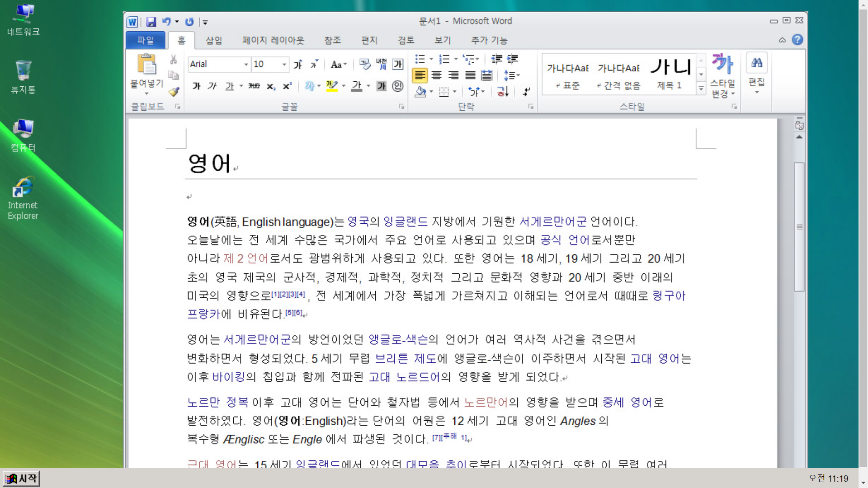868x488 pixels.
Task: Click the Clear Formatting eraser icon
Action: point(364,64)
